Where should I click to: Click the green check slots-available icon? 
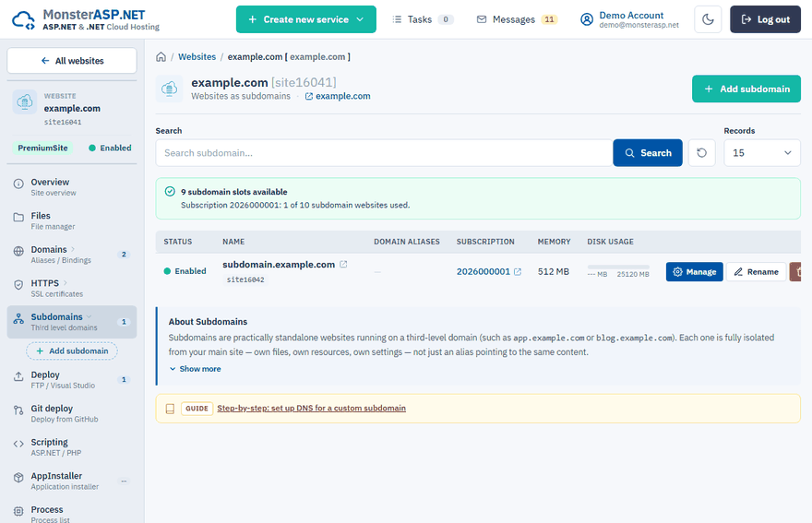pyautogui.click(x=170, y=192)
